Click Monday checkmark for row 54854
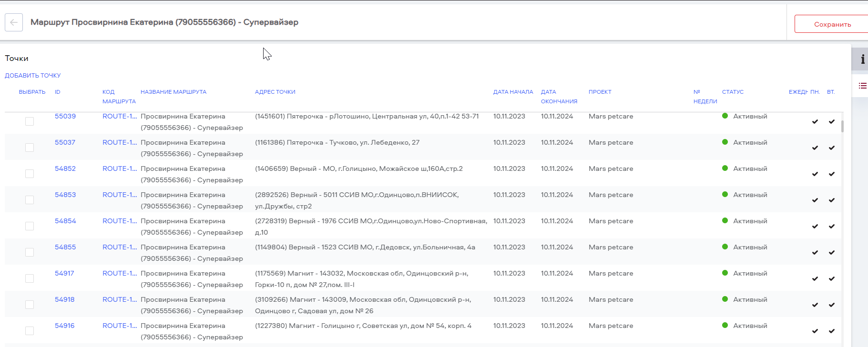Screen dimensions: 868x347 tap(815, 227)
